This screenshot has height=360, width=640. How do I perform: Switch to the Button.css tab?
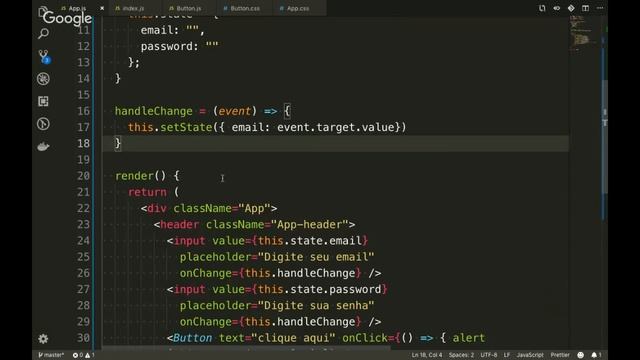(245, 8)
